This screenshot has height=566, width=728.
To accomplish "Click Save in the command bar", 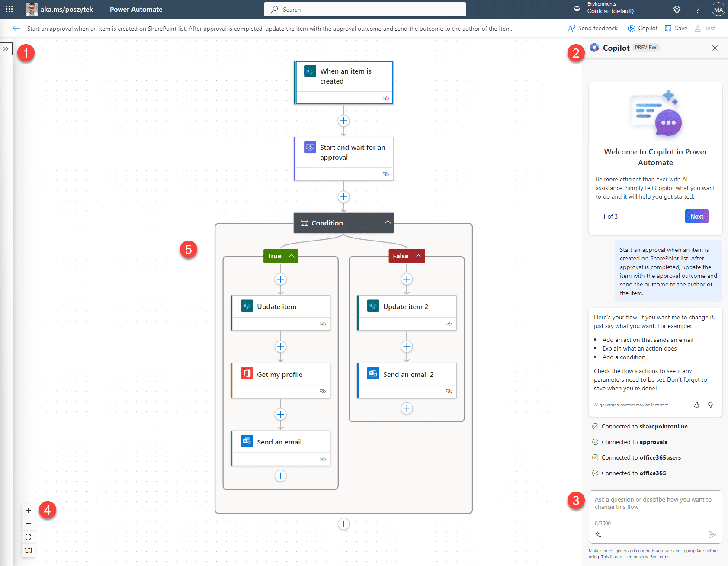I will point(676,29).
